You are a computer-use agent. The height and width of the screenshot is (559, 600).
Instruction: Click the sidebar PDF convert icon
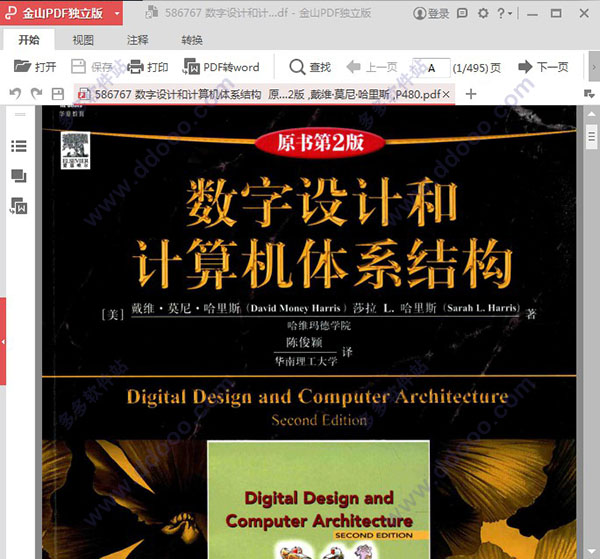click(19, 206)
